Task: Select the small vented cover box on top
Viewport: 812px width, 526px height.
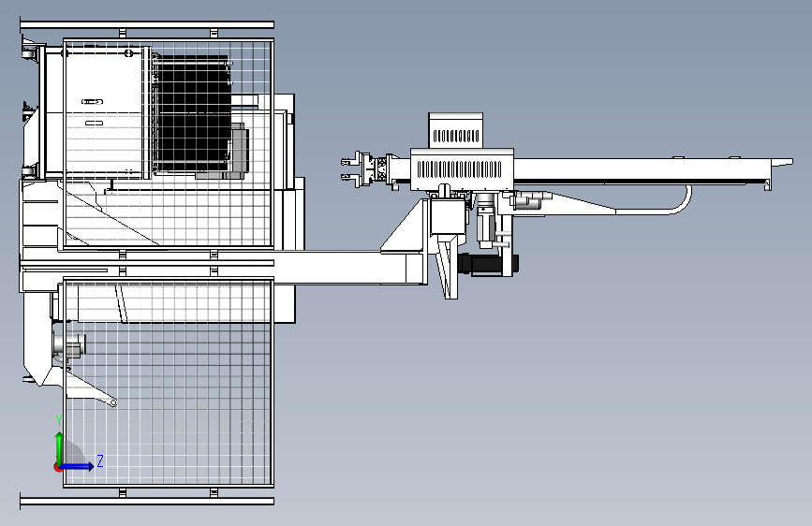Action: coord(456,130)
